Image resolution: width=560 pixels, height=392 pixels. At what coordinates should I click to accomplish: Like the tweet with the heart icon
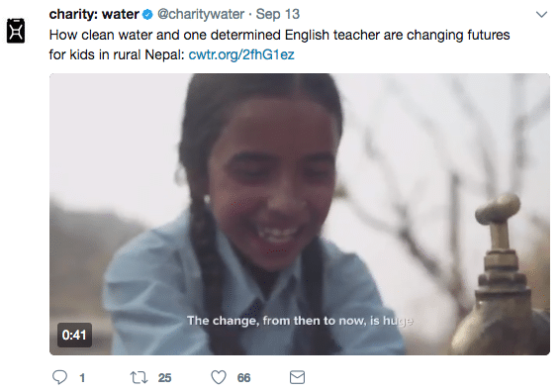(x=219, y=377)
